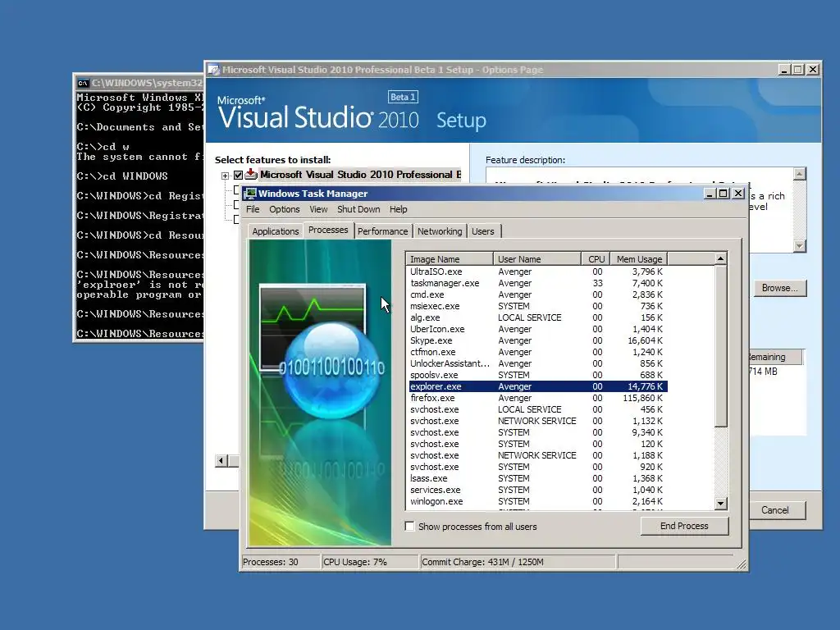Click the installer icon beside Visual Studio 2010 Professional
840x630 pixels.
pos(251,175)
